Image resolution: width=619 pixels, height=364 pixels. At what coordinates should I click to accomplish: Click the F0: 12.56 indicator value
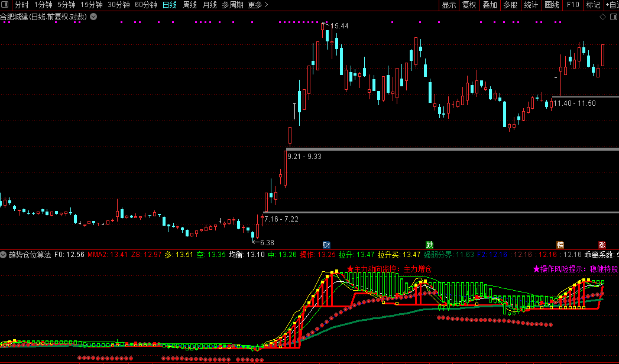(70, 255)
